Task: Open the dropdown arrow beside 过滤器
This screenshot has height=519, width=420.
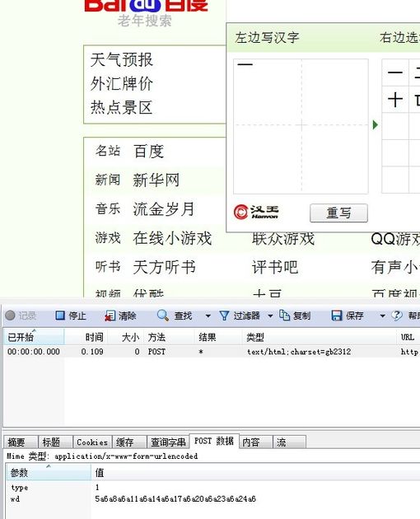Action: pos(270,316)
